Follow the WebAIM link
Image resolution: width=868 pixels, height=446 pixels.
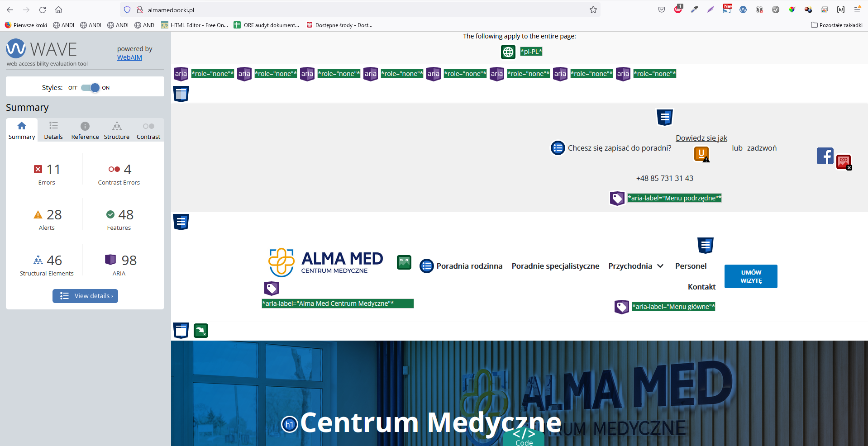click(x=129, y=57)
